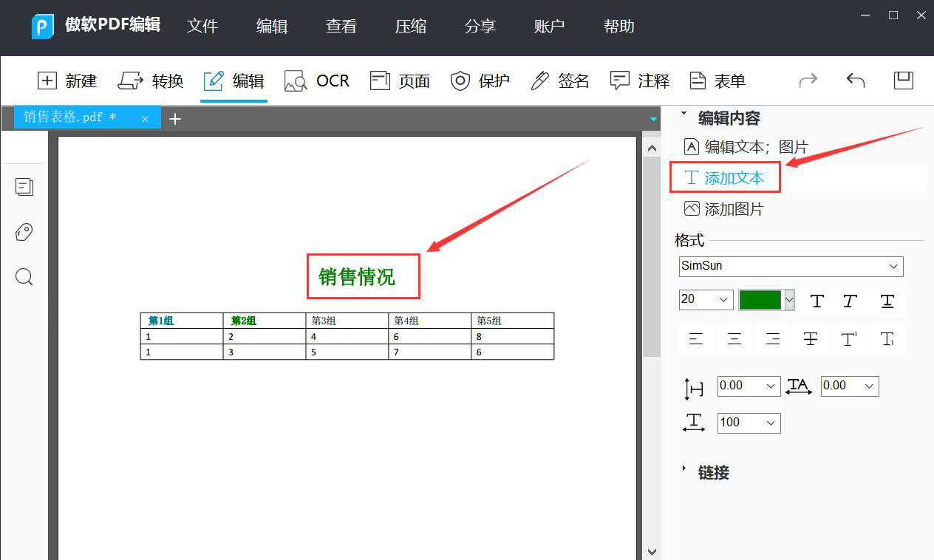934x560 pixels.
Task: Select 添加图片 option
Action: coord(724,209)
